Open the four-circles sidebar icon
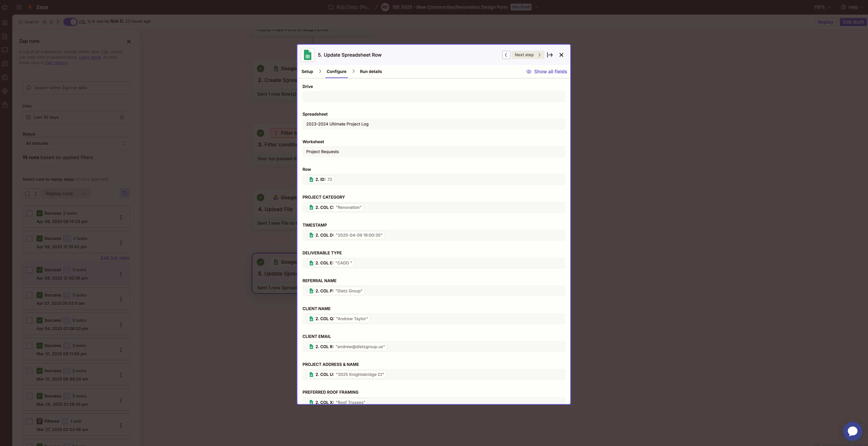Image resolution: width=868 pixels, height=446 pixels. pyautogui.click(x=5, y=23)
